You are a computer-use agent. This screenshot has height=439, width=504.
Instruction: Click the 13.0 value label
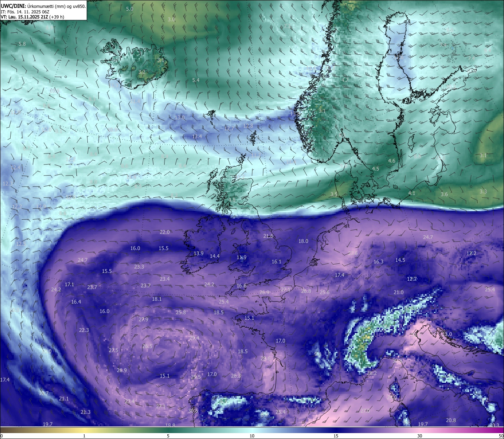(180, 118)
